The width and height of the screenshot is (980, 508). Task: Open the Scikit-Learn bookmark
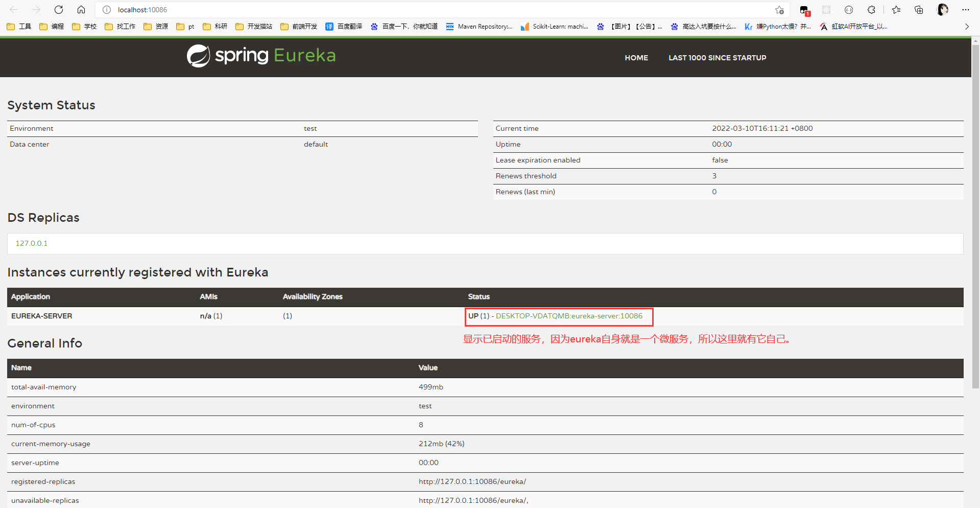coord(554,27)
